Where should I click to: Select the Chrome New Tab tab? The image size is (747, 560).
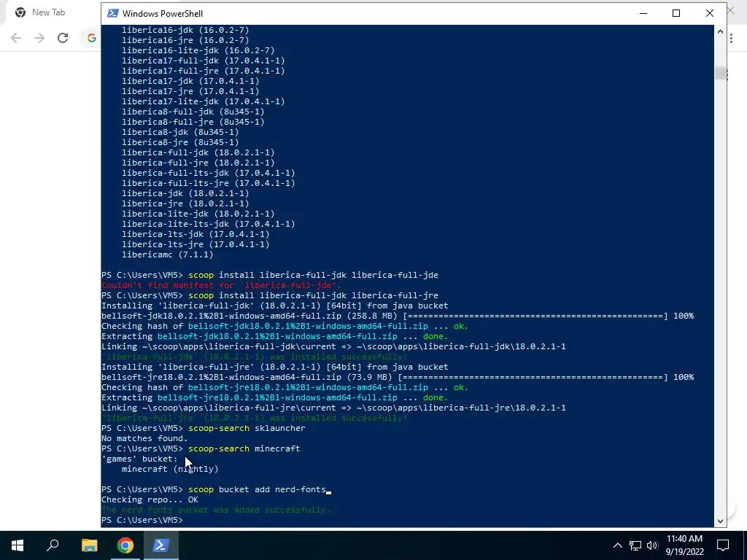coord(47,12)
